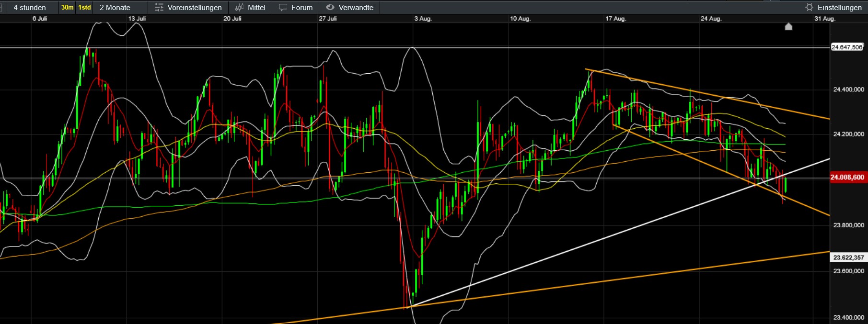Viewport: 868px width, 324px height.
Task: Click the 23.800,000 price axis label
Action: tap(848, 225)
